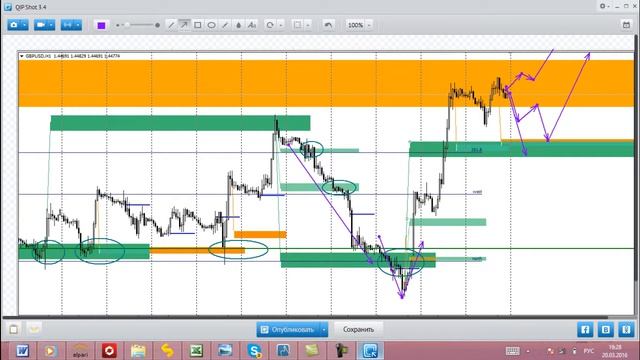Image resolution: width=640 pixels, height=360 pixels.
Task: Select the pencil freehand tool
Action: coord(225,25)
